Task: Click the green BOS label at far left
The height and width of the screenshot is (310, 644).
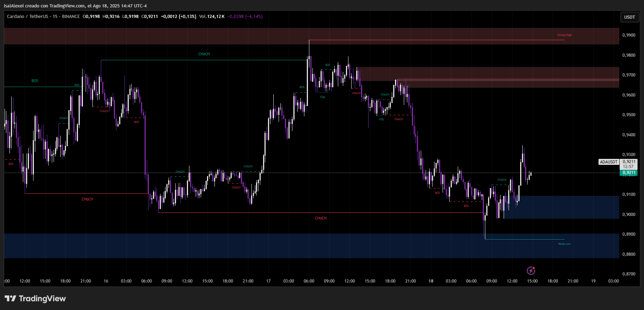Action: (x=35, y=81)
